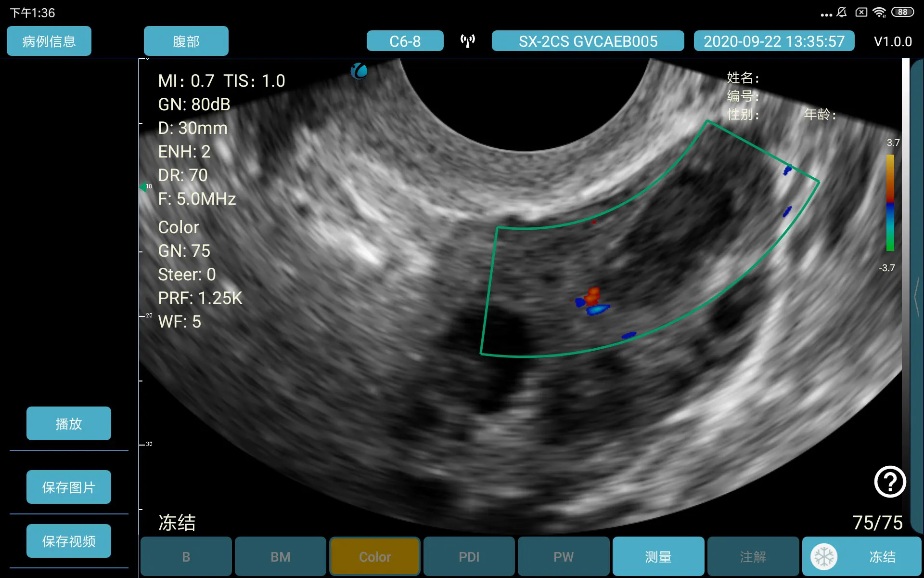Image resolution: width=924 pixels, height=578 pixels.
Task: Open the C6-8 probe selector
Action: coord(405,41)
